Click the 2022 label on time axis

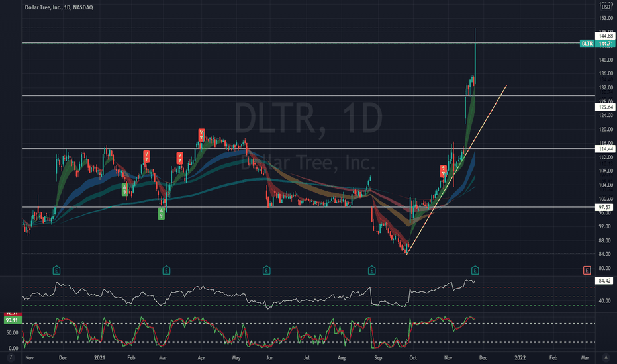pos(520,357)
